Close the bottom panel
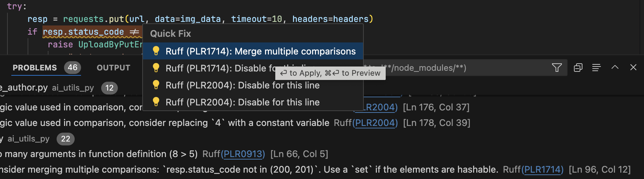 [633, 67]
